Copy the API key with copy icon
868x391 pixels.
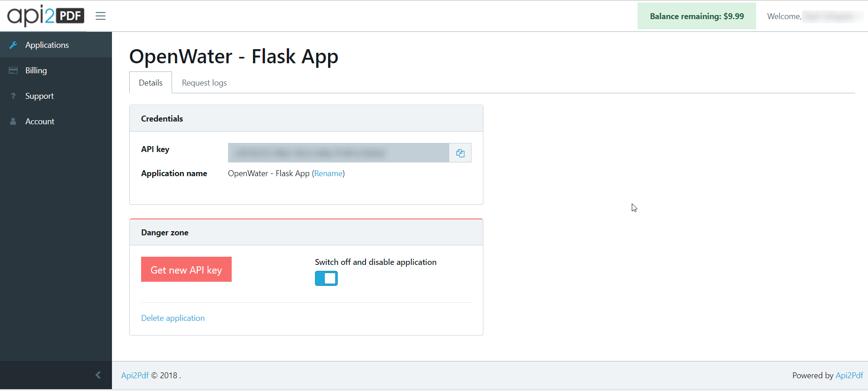(460, 153)
